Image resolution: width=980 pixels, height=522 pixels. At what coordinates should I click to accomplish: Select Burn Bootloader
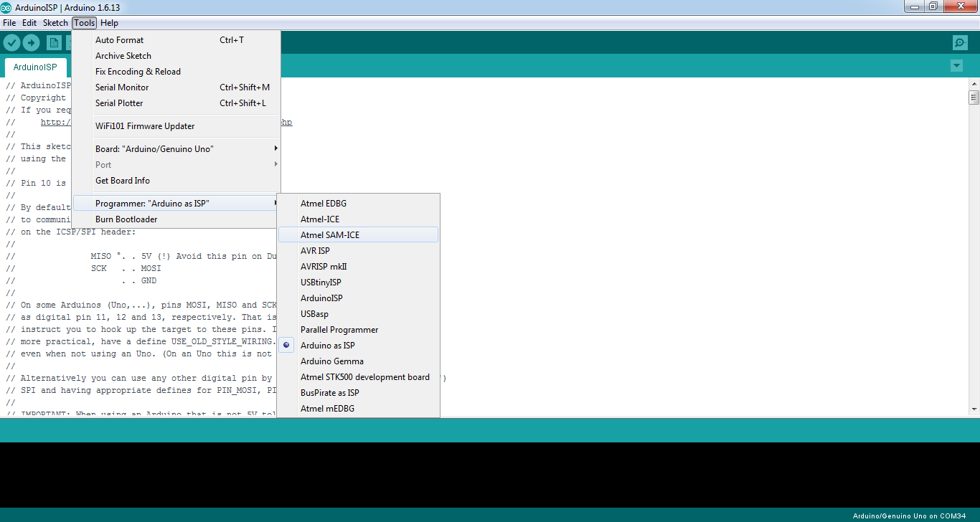tap(176, 219)
